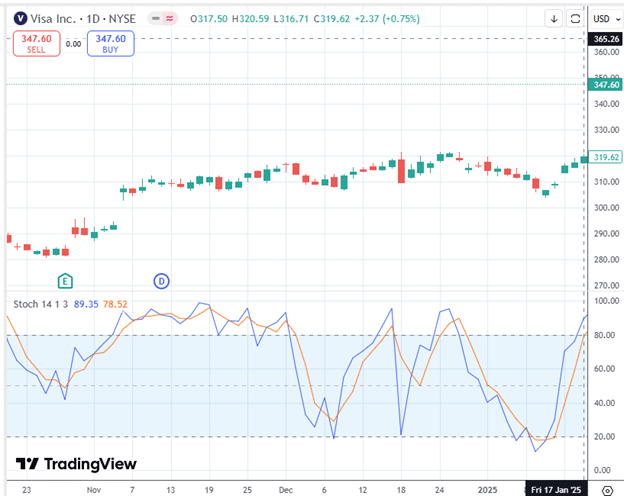Click the 319.62 last price label
This screenshot has width=624, height=496.
[x=605, y=157]
